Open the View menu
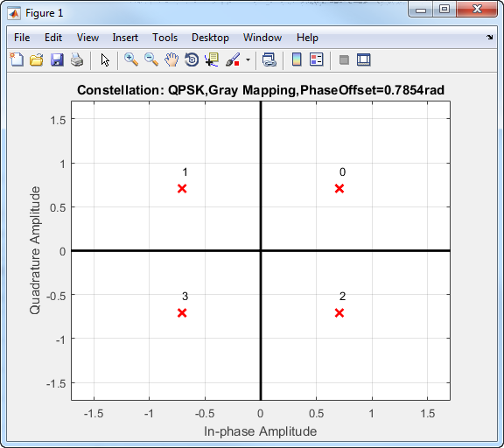 click(x=87, y=38)
